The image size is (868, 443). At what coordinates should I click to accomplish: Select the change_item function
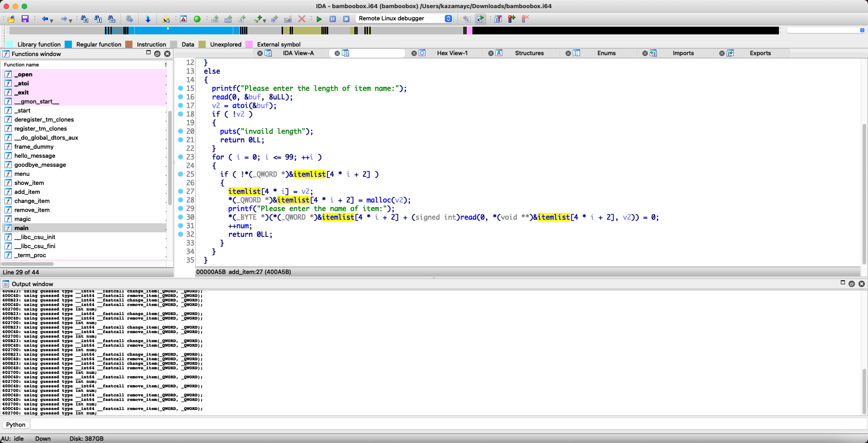[84, 201]
